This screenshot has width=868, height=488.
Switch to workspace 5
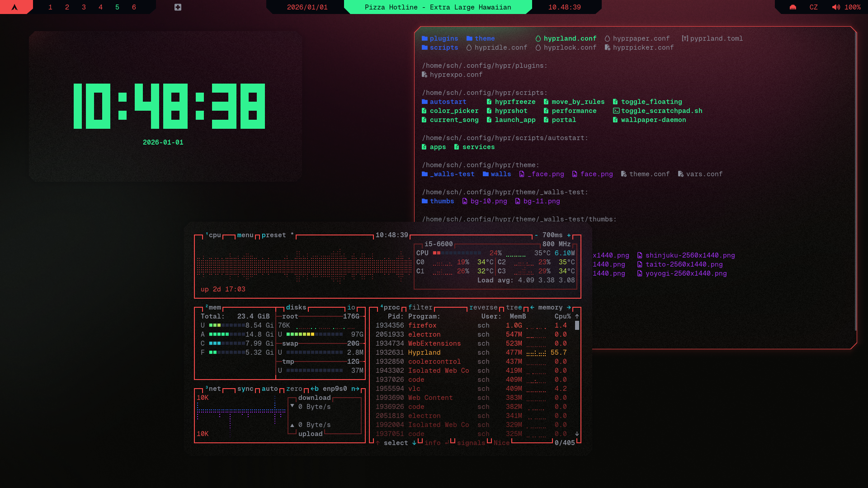pos(117,7)
